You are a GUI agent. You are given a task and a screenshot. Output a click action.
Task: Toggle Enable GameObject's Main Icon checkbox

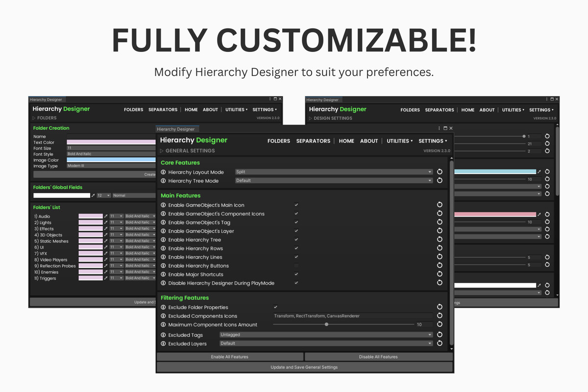tap(296, 205)
